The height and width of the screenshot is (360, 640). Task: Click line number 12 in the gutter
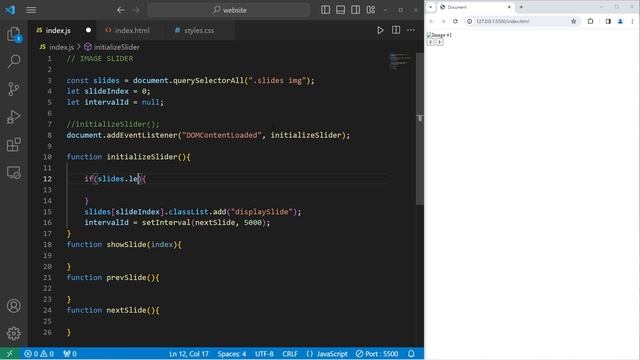click(x=47, y=179)
